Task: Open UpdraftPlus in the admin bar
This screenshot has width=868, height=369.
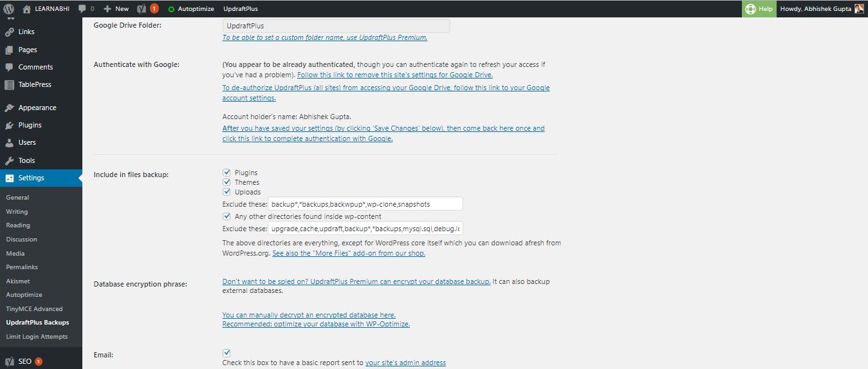Action: point(241,9)
